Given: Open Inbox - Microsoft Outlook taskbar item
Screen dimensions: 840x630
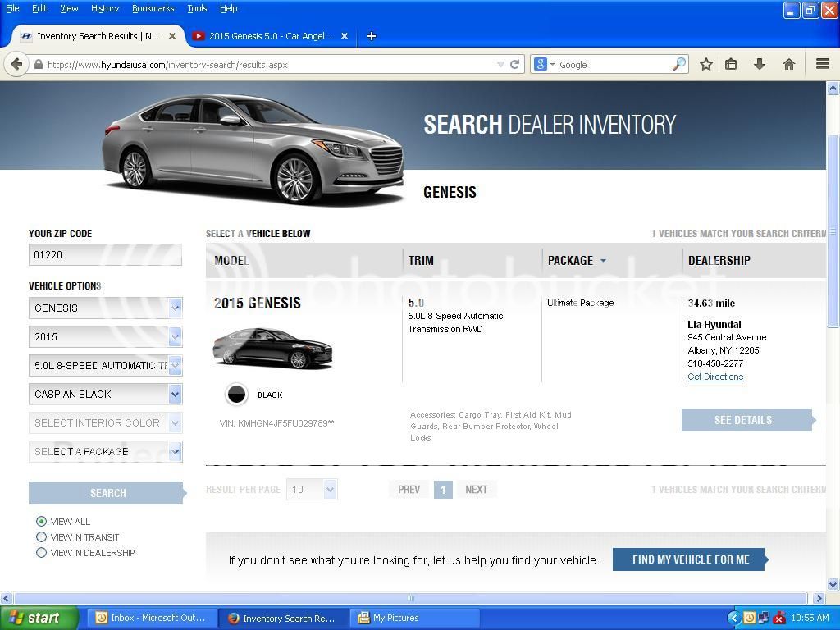Looking at the screenshot, I should pos(152,618).
